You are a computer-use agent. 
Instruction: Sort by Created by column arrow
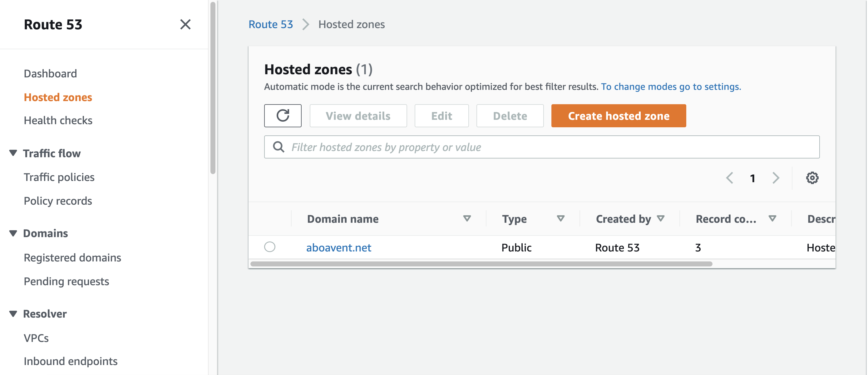pos(660,219)
